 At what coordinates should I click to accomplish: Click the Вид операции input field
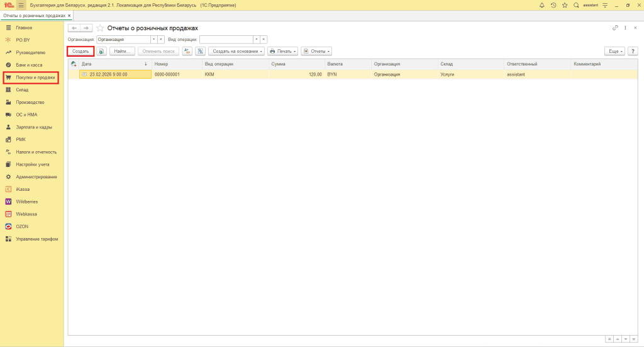tap(226, 39)
